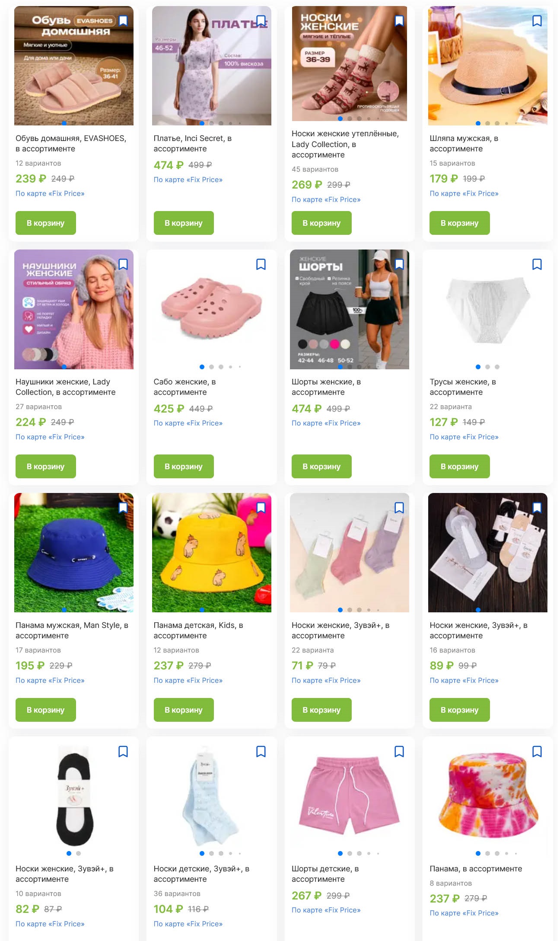This screenshot has width=560, height=941.
Task: Click В корзину for Панама мужская
Action: coord(46,710)
